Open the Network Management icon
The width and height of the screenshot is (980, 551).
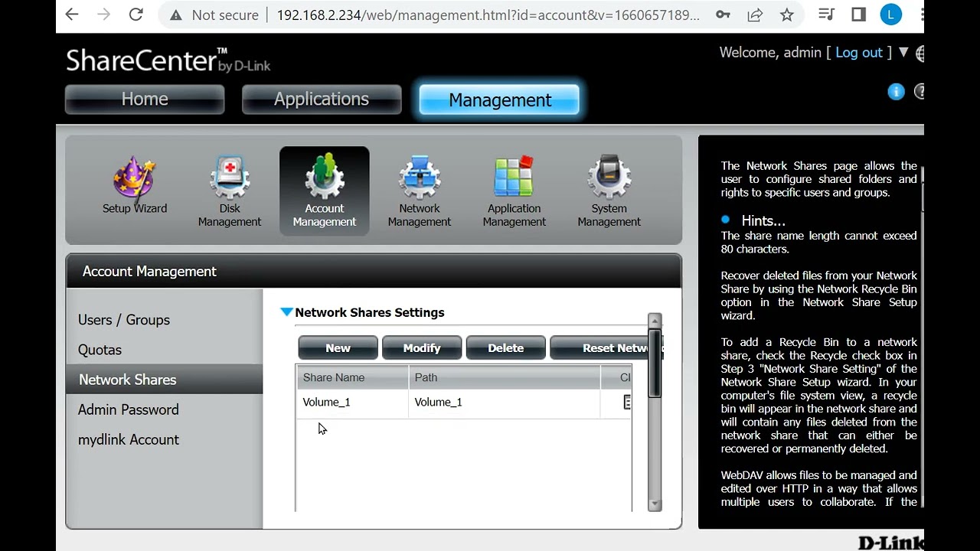[x=420, y=191]
